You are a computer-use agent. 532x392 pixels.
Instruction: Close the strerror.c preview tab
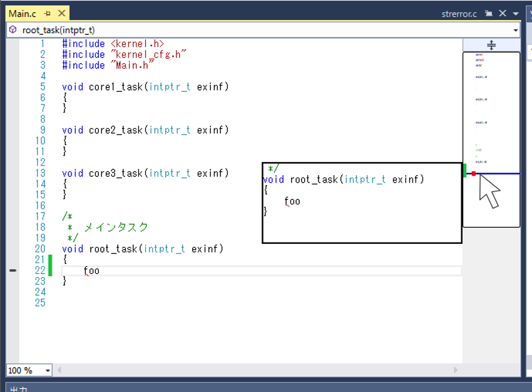pyautogui.click(x=503, y=13)
